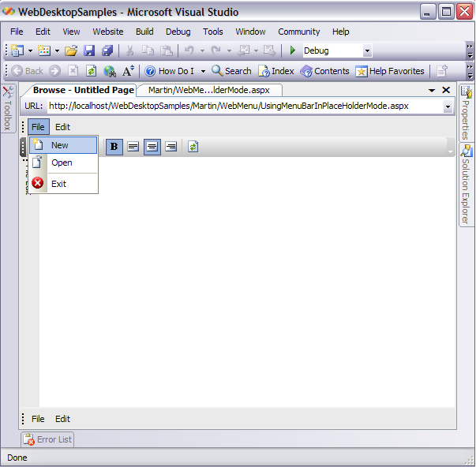The image size is (476, 467).
Task: Expand the URL address dropdown arrow
Action: tap(448, 106)
